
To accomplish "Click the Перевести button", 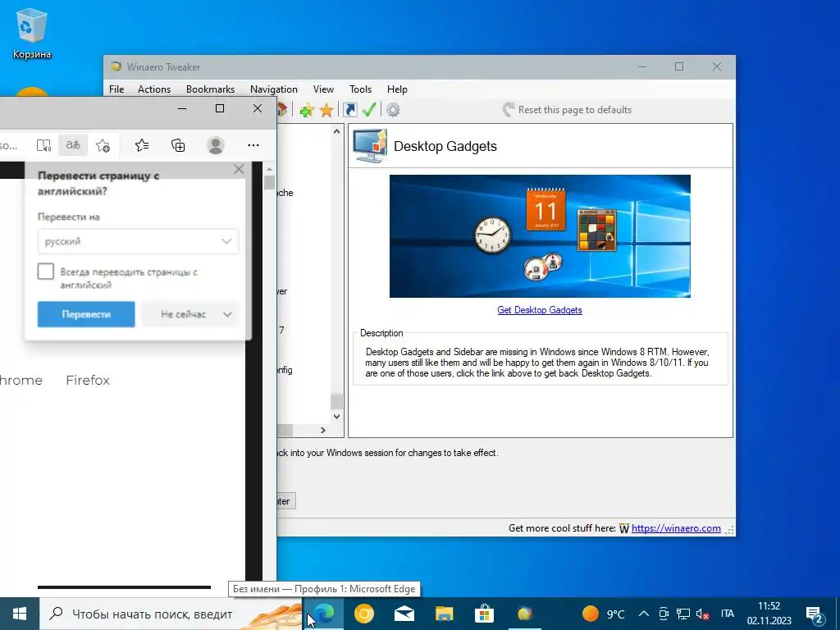I will (x=86, y=314).
